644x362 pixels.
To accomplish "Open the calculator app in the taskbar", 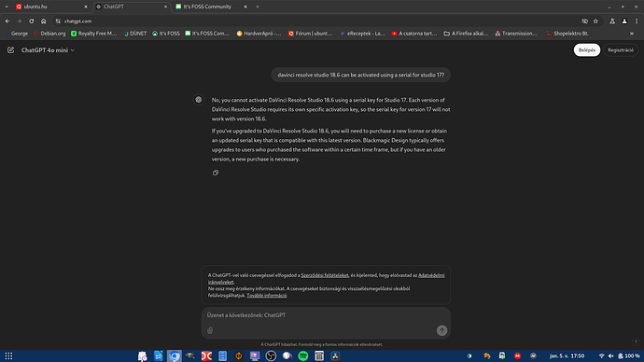I will 319,355.
